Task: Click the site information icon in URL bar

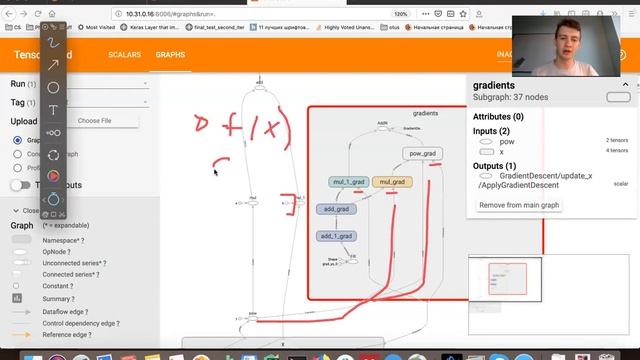Action: click(x=118, y=14)
